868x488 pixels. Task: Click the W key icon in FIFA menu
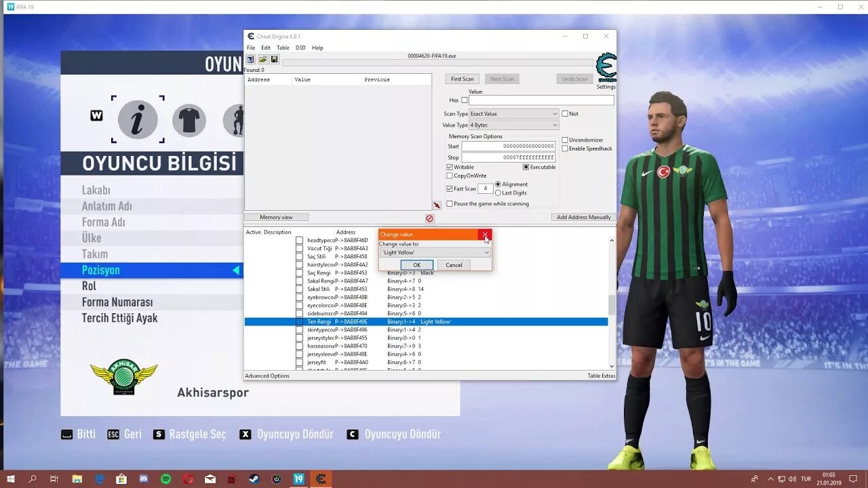click(x=96, y=116)
